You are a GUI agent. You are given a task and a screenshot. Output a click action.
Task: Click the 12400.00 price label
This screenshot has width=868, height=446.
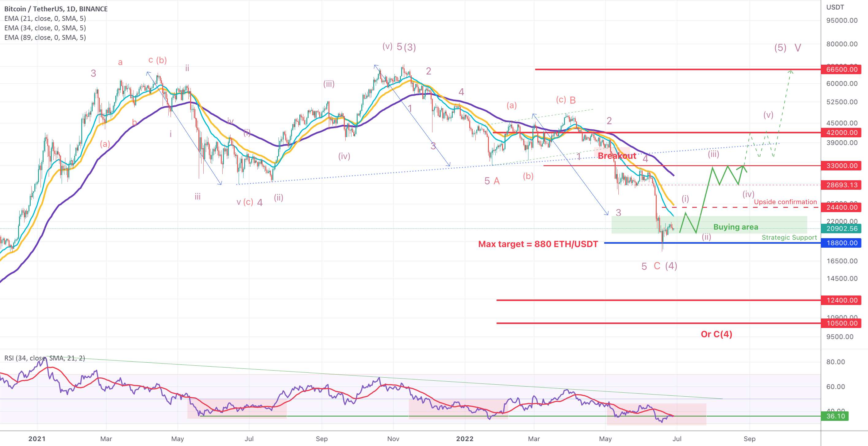[841, 300]
